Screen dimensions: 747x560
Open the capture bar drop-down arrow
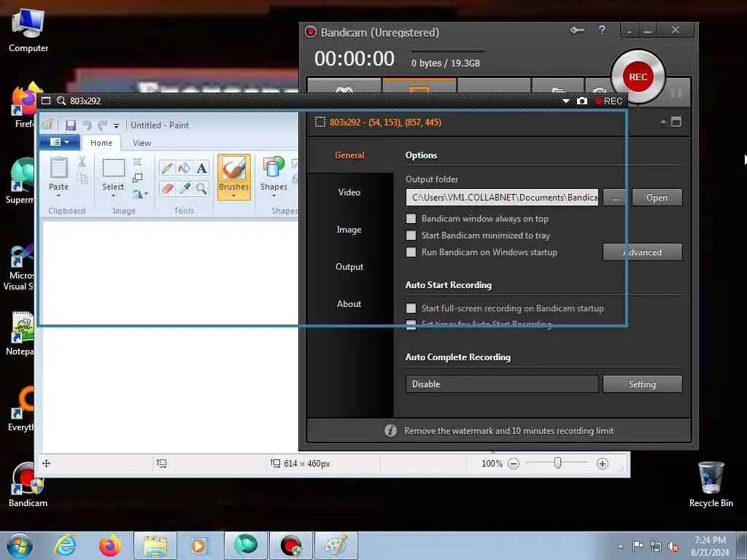coord(565,101)
